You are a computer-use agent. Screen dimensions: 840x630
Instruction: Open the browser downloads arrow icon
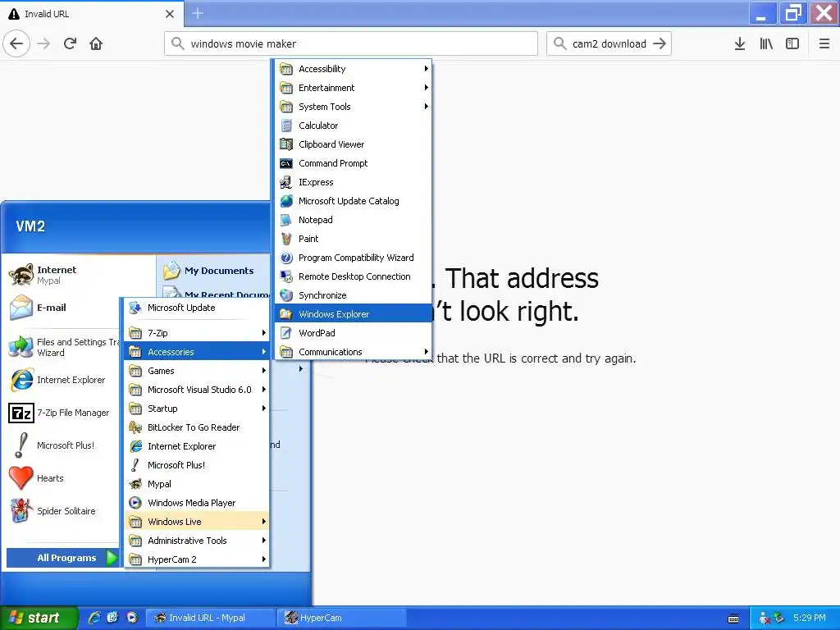(x=740, y=43)
